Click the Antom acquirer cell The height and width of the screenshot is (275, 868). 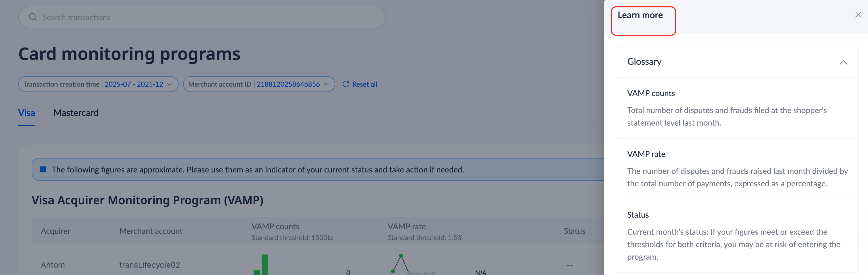pyautogui.click(x=53, y=265)
